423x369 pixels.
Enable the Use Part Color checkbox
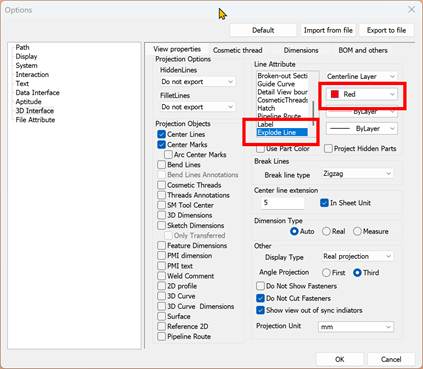tap(261, 149)
